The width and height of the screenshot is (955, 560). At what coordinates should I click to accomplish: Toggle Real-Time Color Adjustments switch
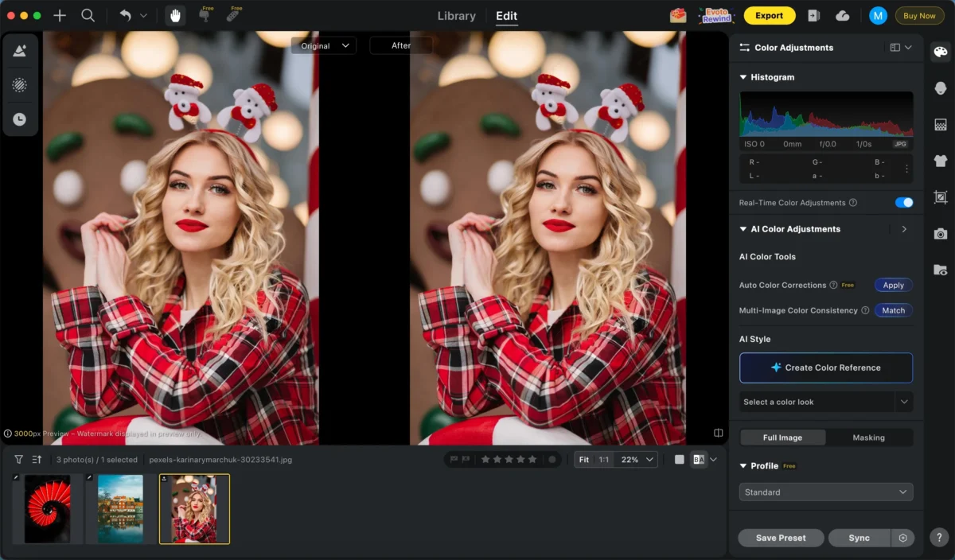coord(903,203)
